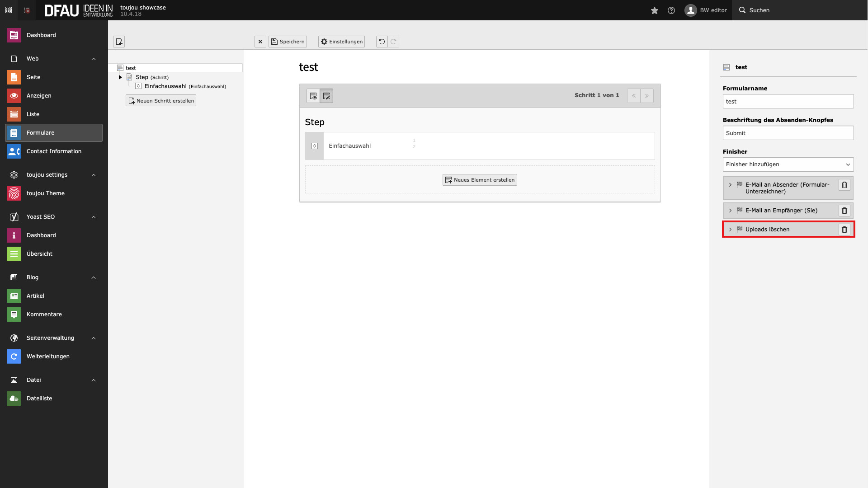Expand the E-Mail an Empfänger finisher
The image size is (868, 488).
click(x=731, y=210)
